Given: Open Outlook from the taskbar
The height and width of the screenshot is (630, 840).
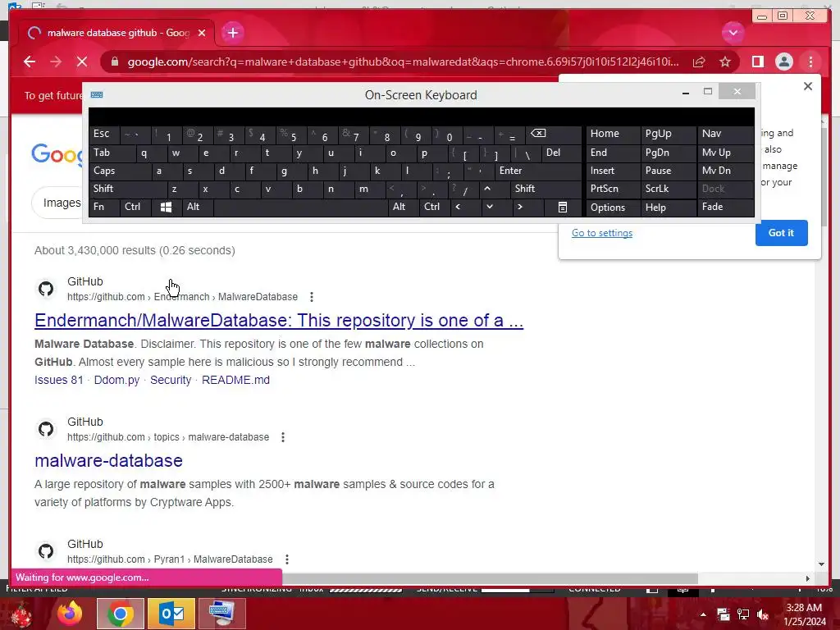Looking at the screenshot, I should point(171,614).
